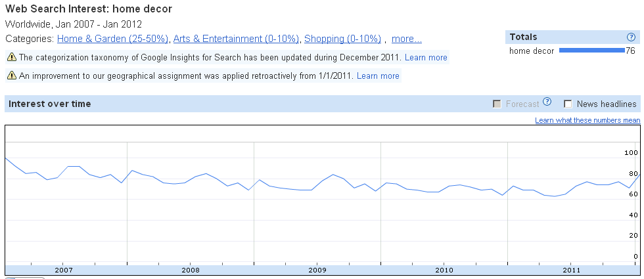Click Learn more on the taxonomy update notice
644x279 pixels.
pos(426,58)
